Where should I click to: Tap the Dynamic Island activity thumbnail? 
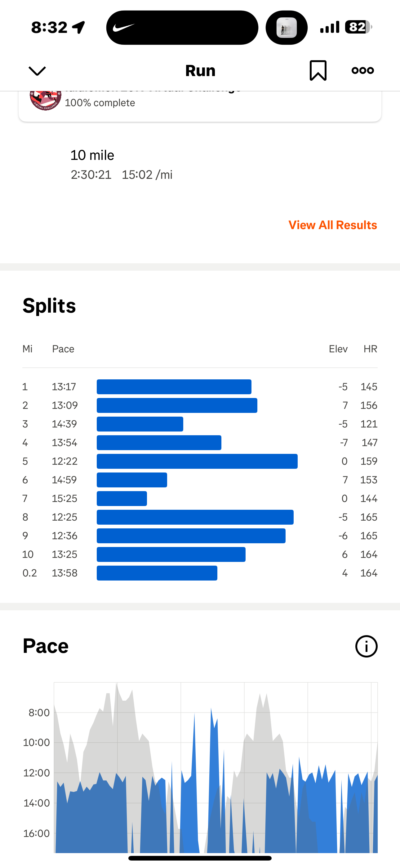pos(287,28)
